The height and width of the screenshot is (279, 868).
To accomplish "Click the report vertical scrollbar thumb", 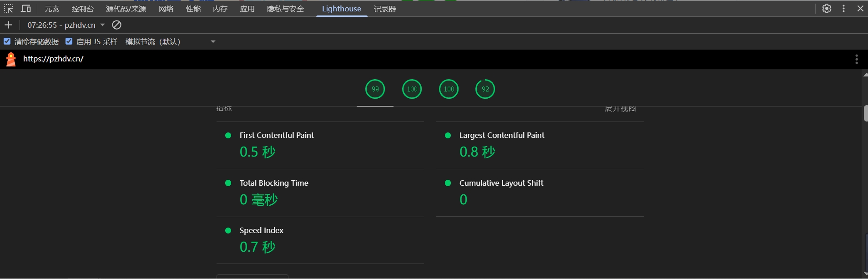I will tap(865, 113).
